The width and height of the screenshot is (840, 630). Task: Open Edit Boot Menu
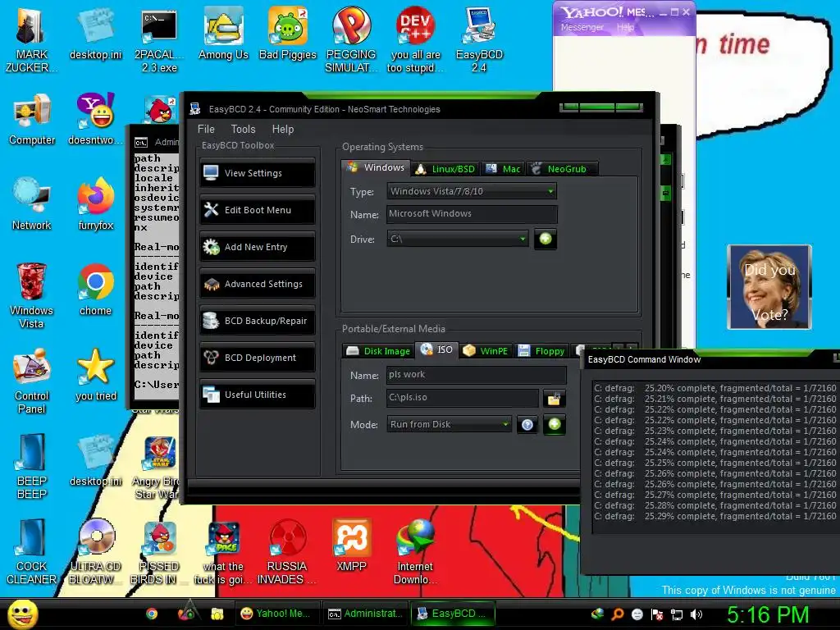pos(257,210)
